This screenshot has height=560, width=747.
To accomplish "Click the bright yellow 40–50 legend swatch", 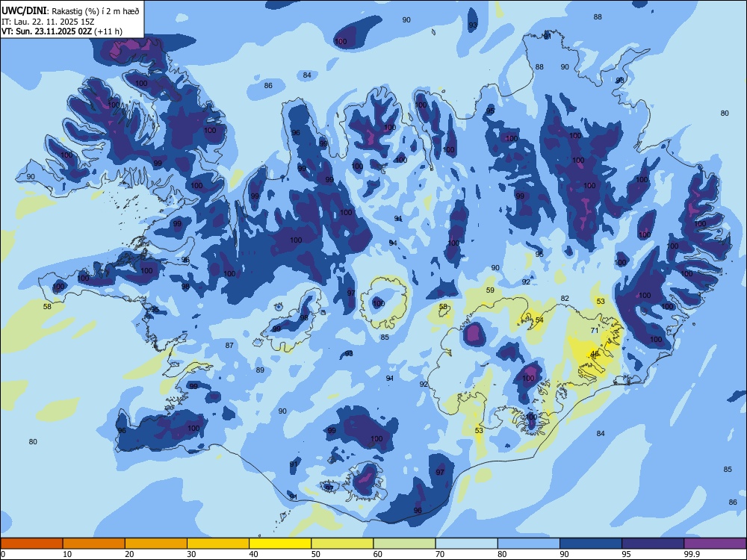I will point(280,544).
